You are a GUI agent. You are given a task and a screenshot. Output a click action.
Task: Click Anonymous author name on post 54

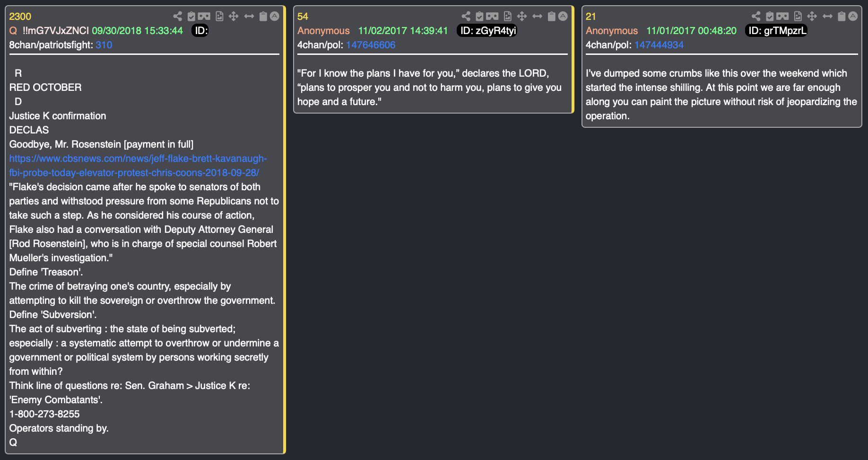[323, 31]
